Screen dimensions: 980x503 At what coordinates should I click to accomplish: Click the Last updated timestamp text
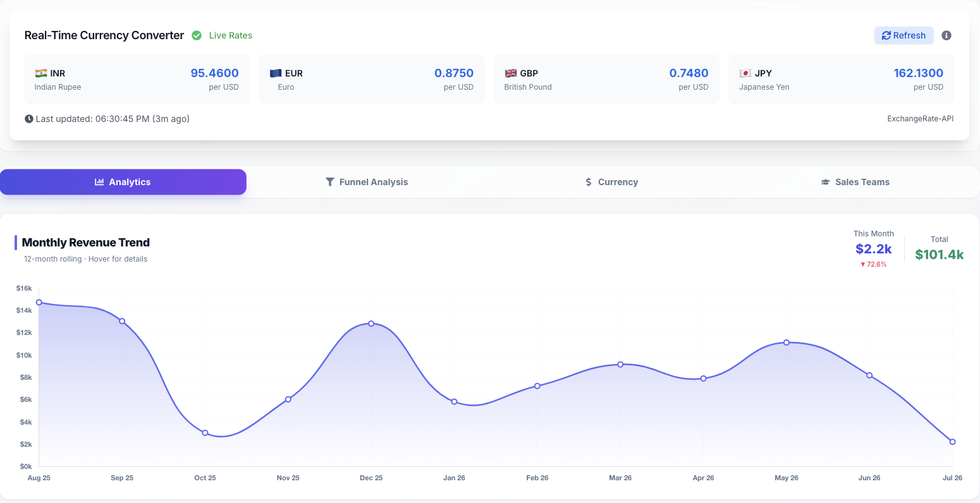tap(113, 119)
